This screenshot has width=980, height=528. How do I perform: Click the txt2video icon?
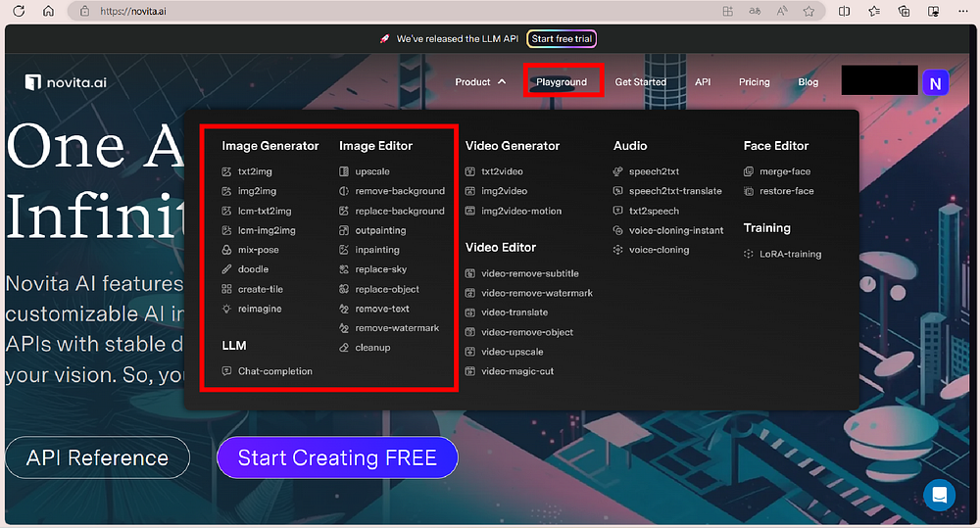pyautogui.click(x=470, y=171)
